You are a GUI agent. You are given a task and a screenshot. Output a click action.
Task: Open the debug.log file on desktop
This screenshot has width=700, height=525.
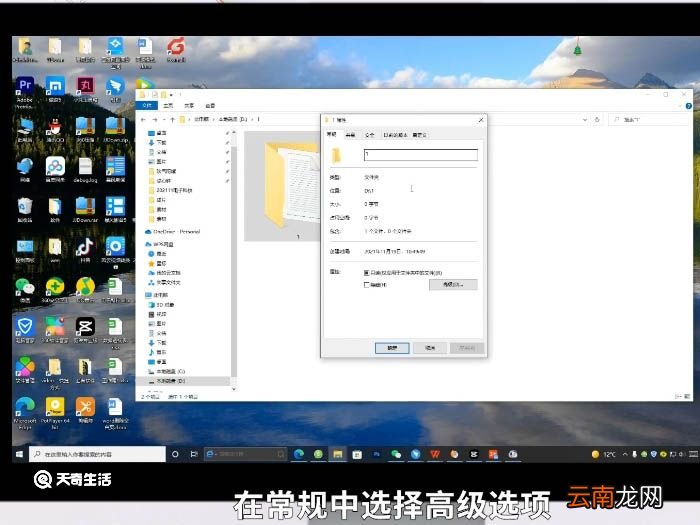(x=85, y=170)
